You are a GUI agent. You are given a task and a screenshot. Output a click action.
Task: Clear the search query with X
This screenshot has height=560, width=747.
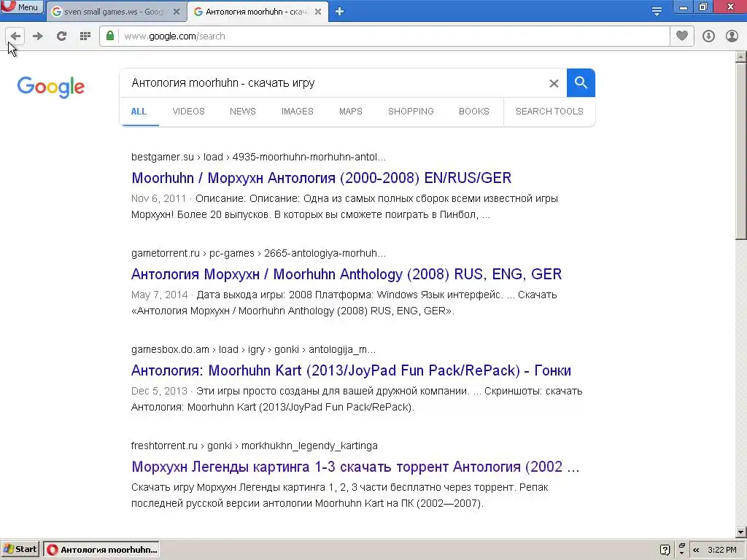click(x=554, y=83)
